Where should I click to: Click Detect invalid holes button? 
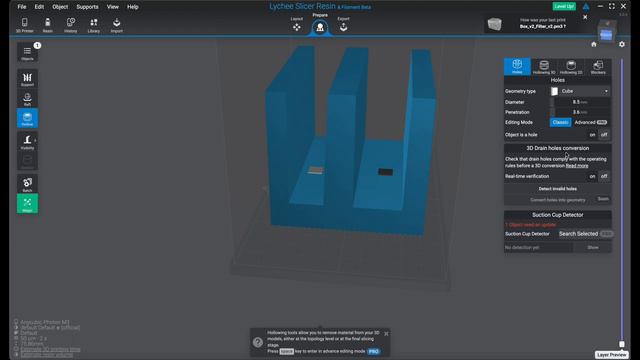tap(558, 189)
